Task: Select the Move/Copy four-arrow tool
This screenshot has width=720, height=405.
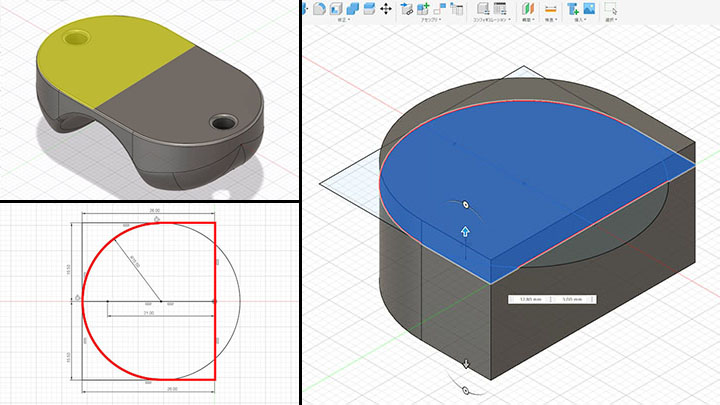Action: pos(385,9)
